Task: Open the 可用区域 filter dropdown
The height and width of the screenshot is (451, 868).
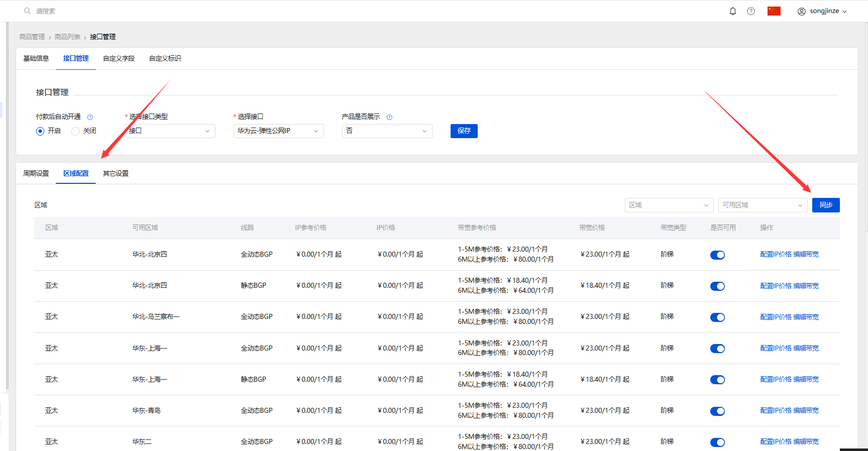Action: (763, 205)
